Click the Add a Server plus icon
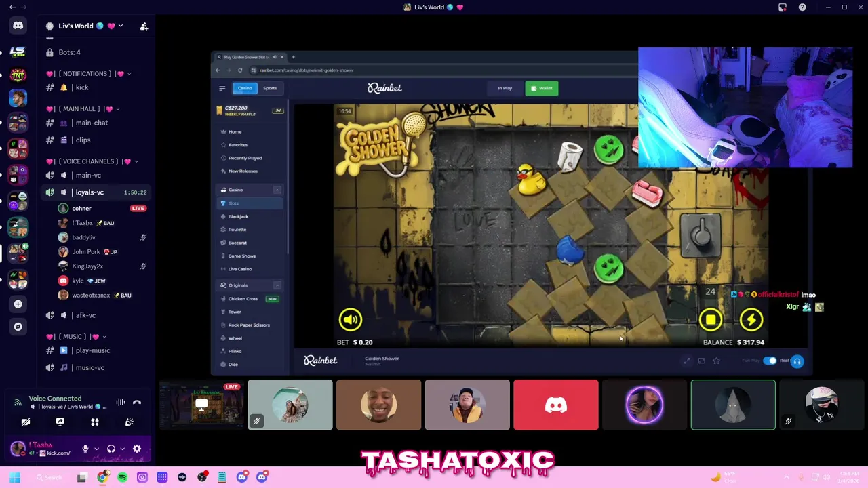The height and width of the screenshot is (488, 868). click(18, 304)
